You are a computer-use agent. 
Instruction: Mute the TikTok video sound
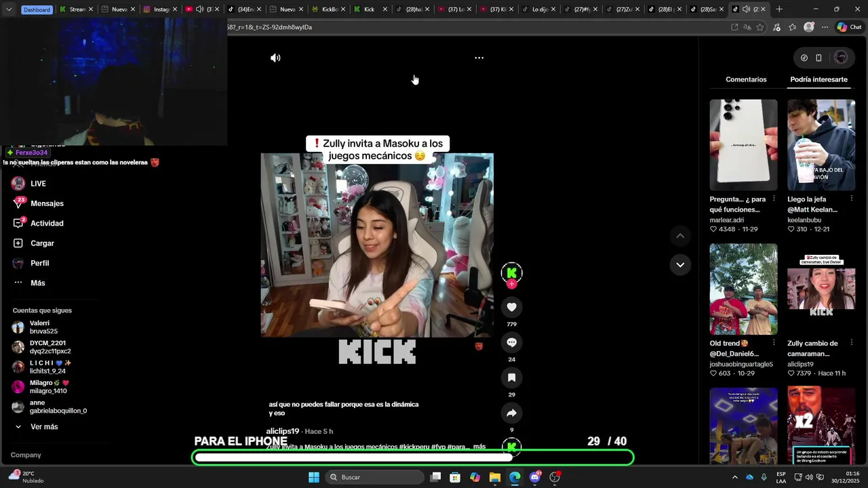coord(275,58)
